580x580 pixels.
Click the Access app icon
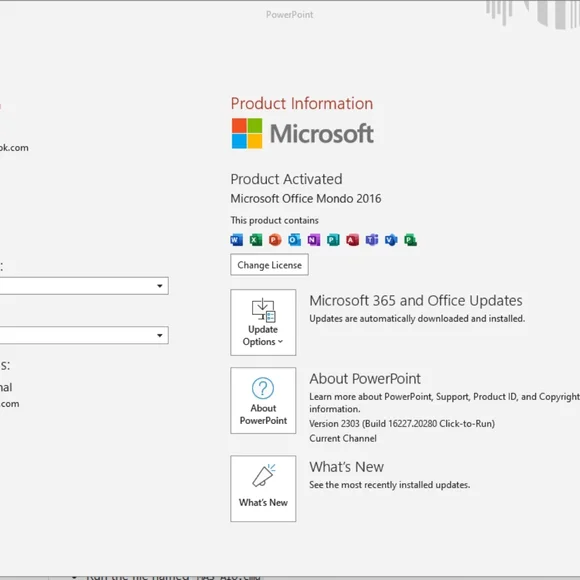[x=353, y=240]
